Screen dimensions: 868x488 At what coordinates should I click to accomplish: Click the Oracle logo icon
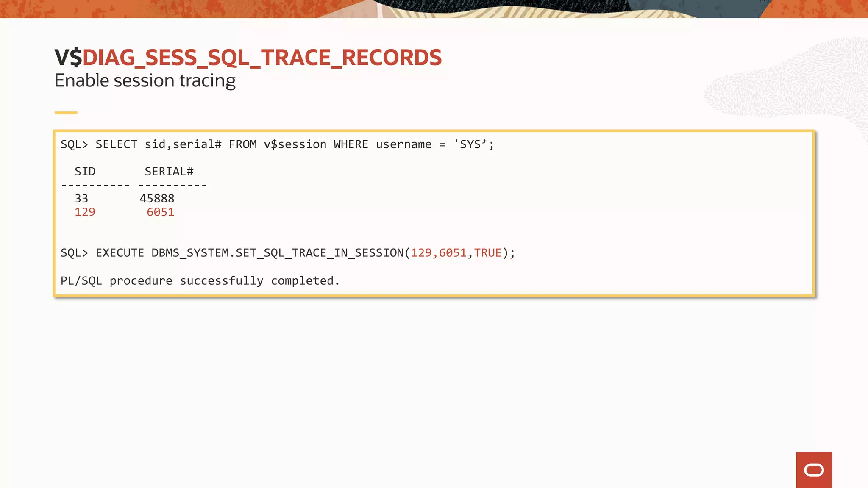(x=814, y=470)
